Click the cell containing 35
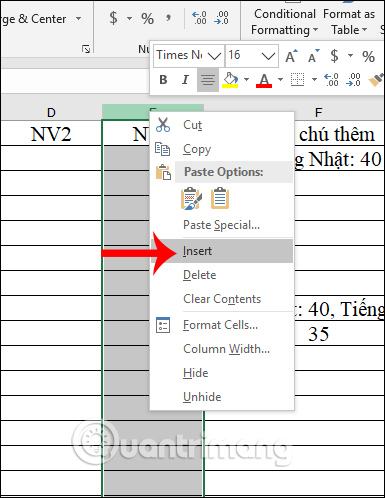 coord(318,334)
